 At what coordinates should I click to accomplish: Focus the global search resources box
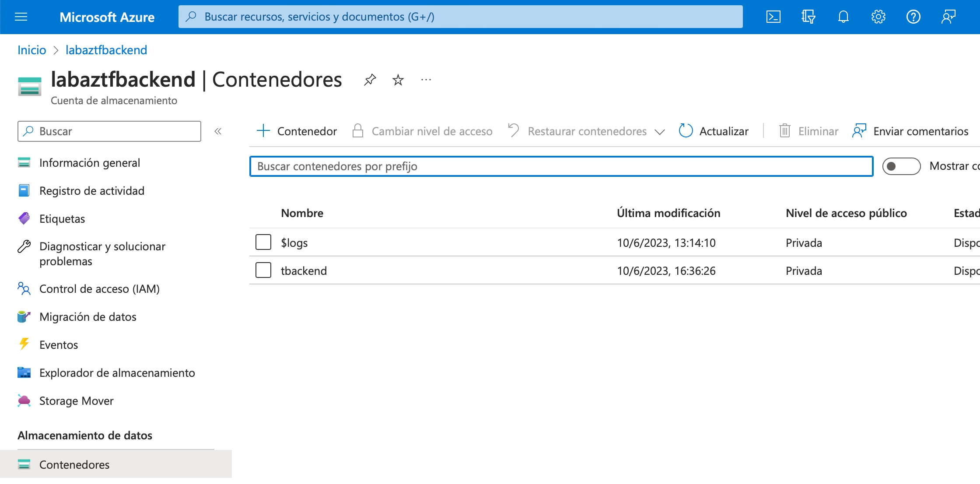pyautogui.click(x=460, y=17)
